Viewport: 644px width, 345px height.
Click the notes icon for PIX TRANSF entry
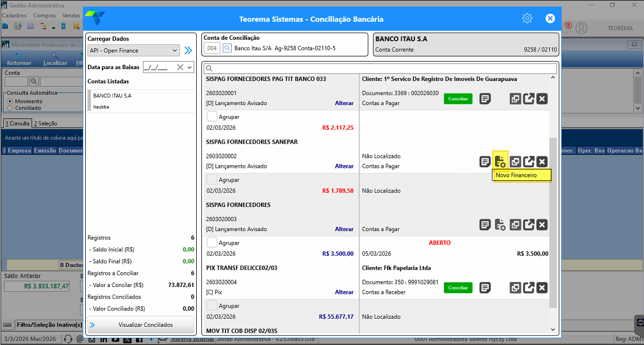tap(485, 287)
